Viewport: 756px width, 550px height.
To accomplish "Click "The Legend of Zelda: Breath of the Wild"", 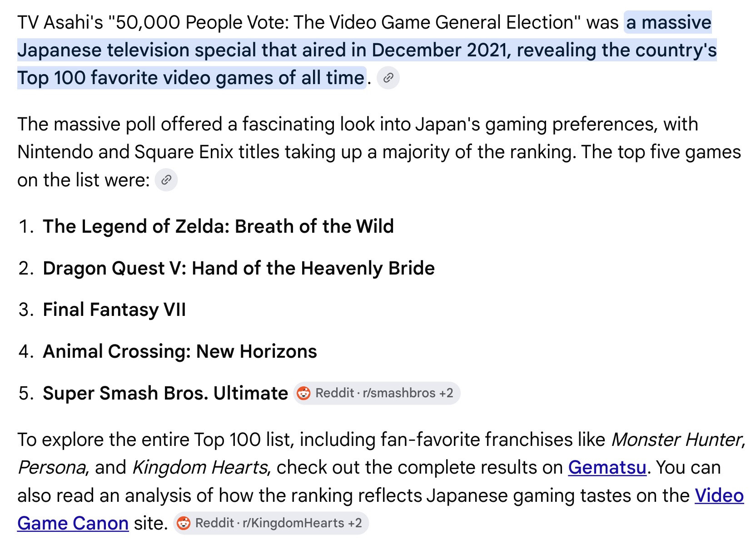I will point(218,226).
